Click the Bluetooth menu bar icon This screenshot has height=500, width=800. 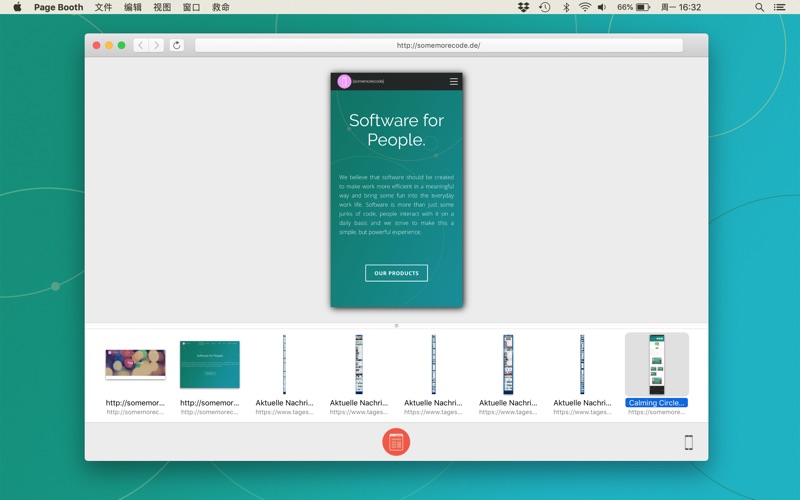pos(566,7)
